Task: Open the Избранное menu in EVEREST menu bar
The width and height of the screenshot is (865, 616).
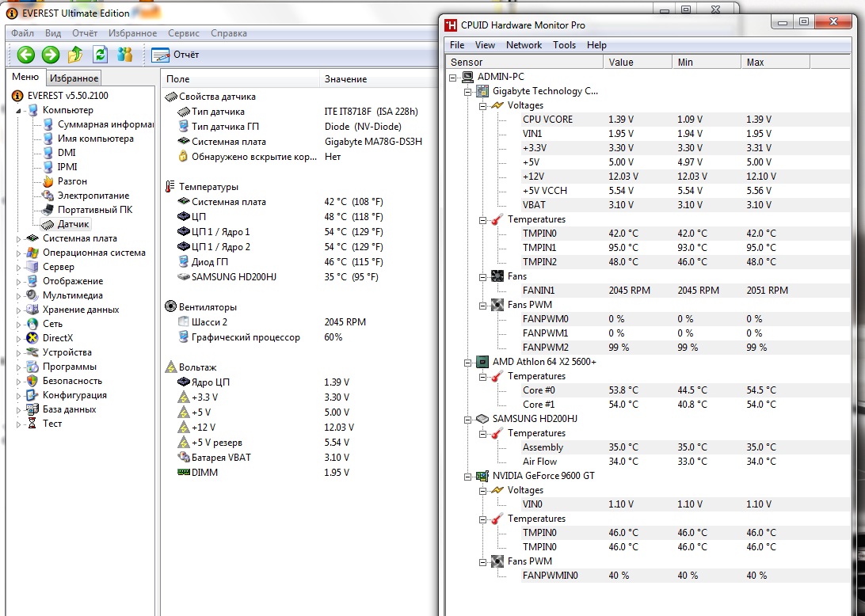Action: tap(132, 33)
